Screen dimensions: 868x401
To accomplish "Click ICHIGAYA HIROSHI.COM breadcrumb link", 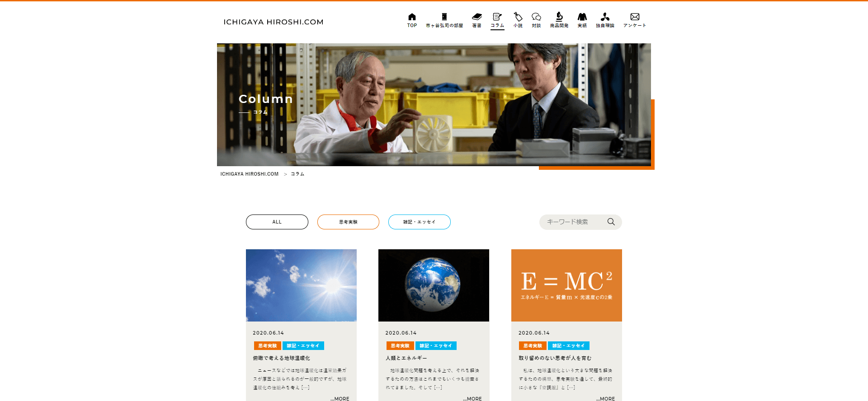I will click(x=249, y=174).
